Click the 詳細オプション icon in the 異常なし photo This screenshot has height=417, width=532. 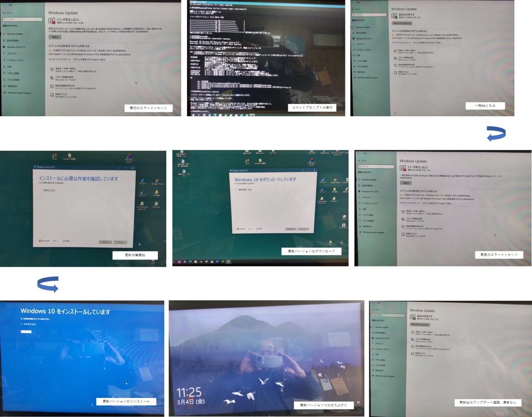[413, 354]
